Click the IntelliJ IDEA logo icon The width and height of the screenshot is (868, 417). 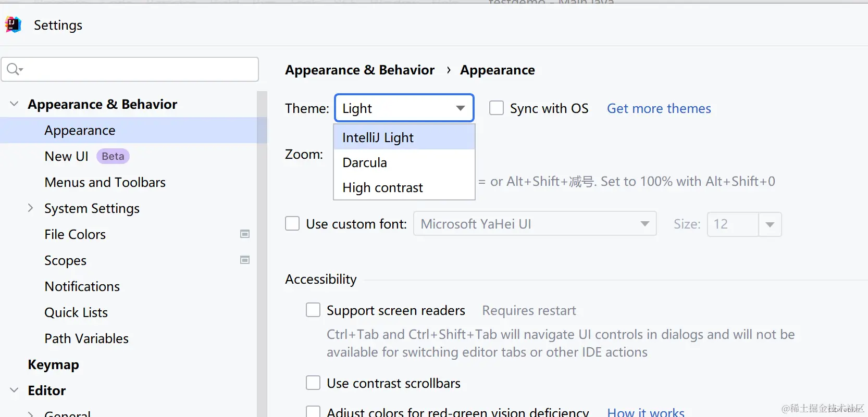[13, 24]
